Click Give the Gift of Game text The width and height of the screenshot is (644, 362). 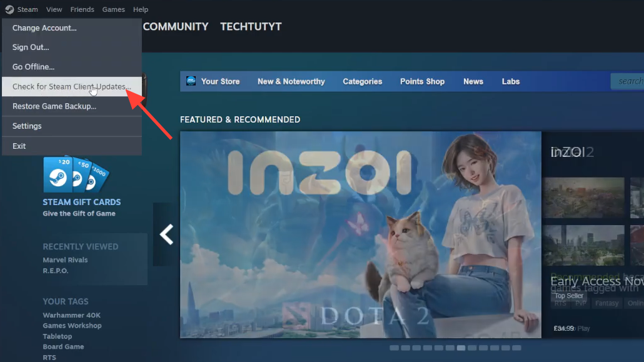79,214
